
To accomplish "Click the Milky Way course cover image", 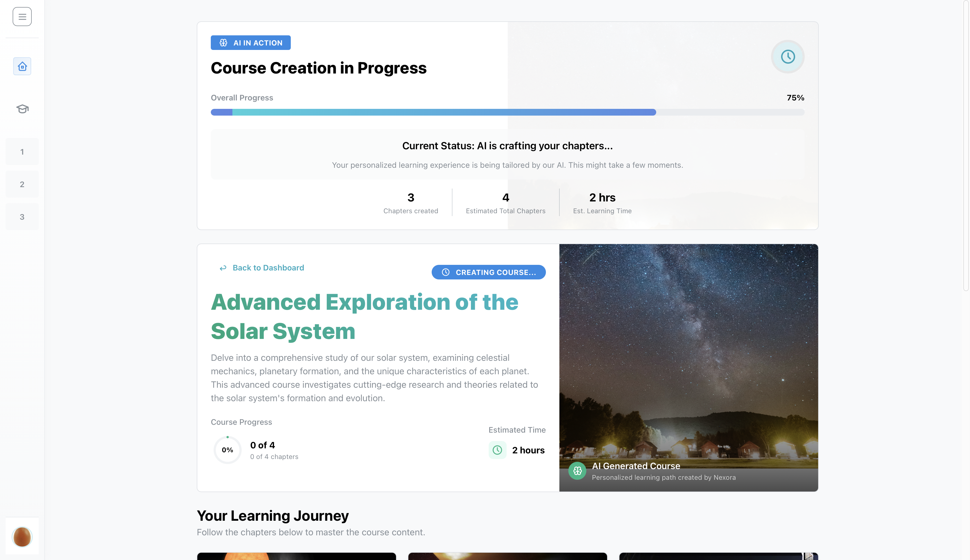I will click(688, 346).
